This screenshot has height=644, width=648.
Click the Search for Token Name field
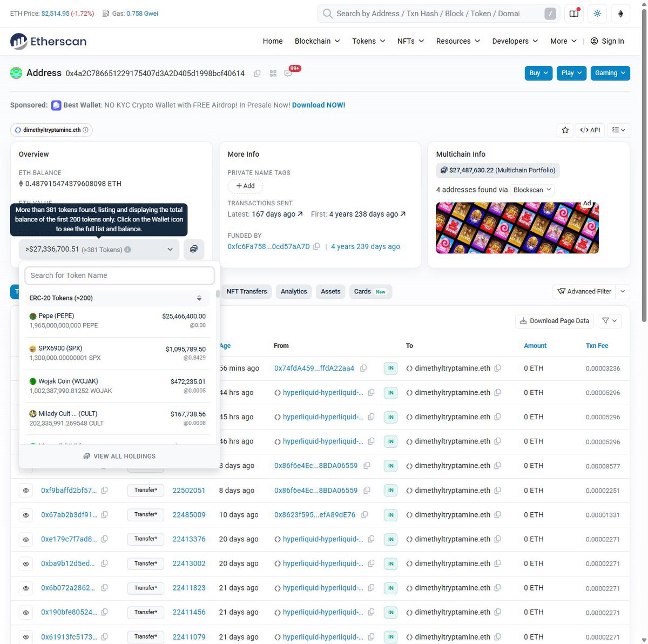pyautogui.click(x=119, y=276)
